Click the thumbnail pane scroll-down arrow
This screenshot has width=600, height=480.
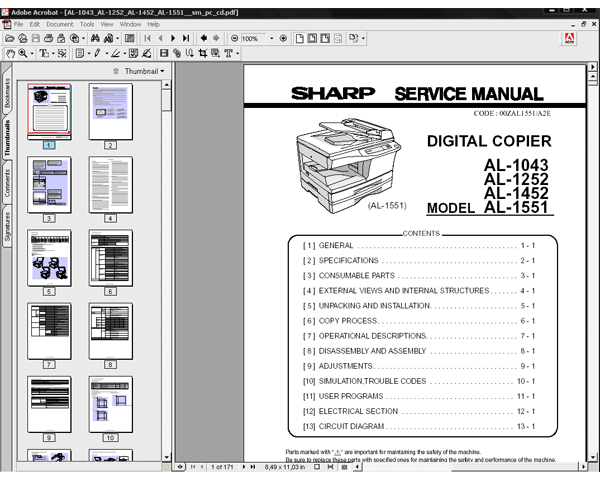[x=166, y=457]
